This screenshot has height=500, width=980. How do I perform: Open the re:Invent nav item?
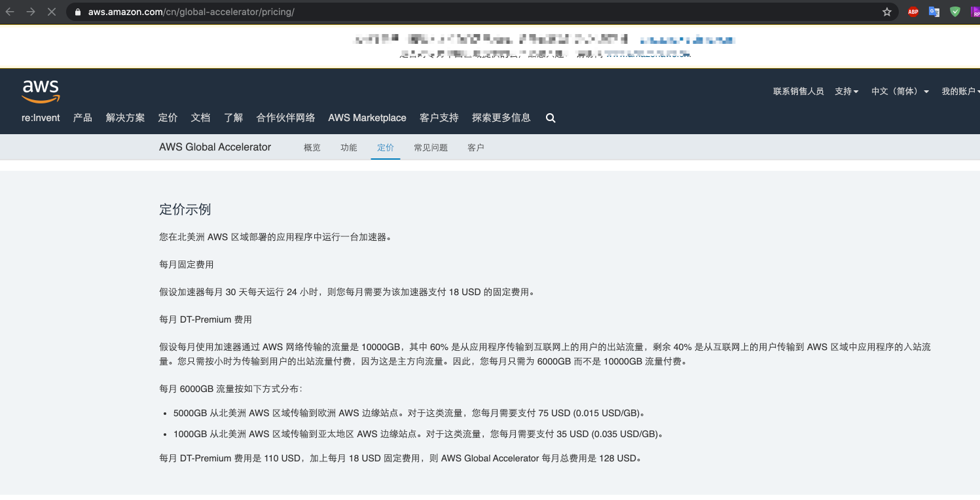click(41, 118)
